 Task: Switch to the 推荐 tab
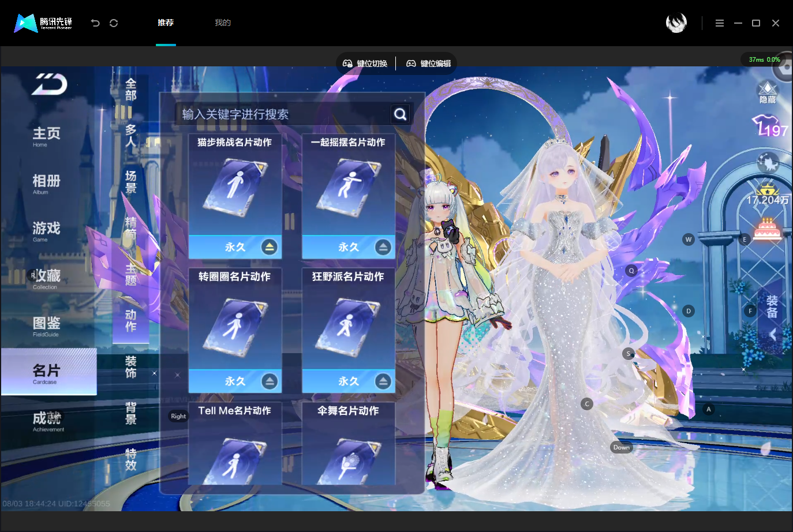(x=166, y=23)
